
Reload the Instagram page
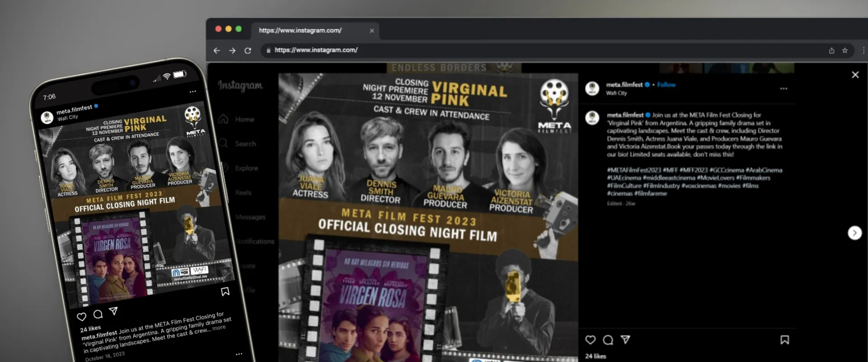[248, 51]
